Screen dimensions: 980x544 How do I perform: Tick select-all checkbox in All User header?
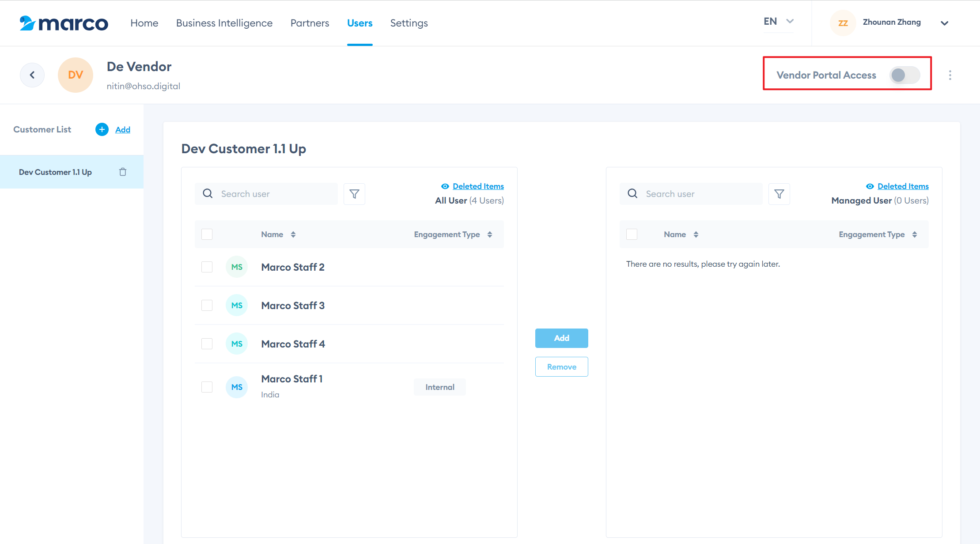(207, 234)
